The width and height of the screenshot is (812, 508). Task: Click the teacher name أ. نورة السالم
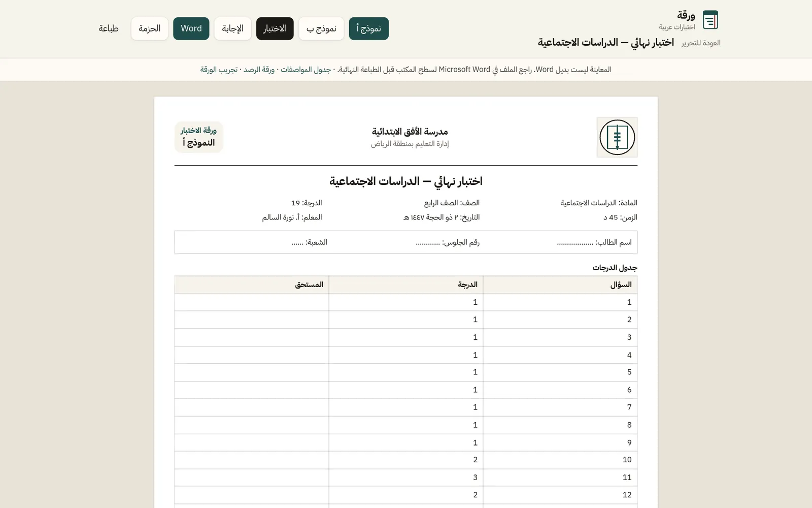[281, 217]
